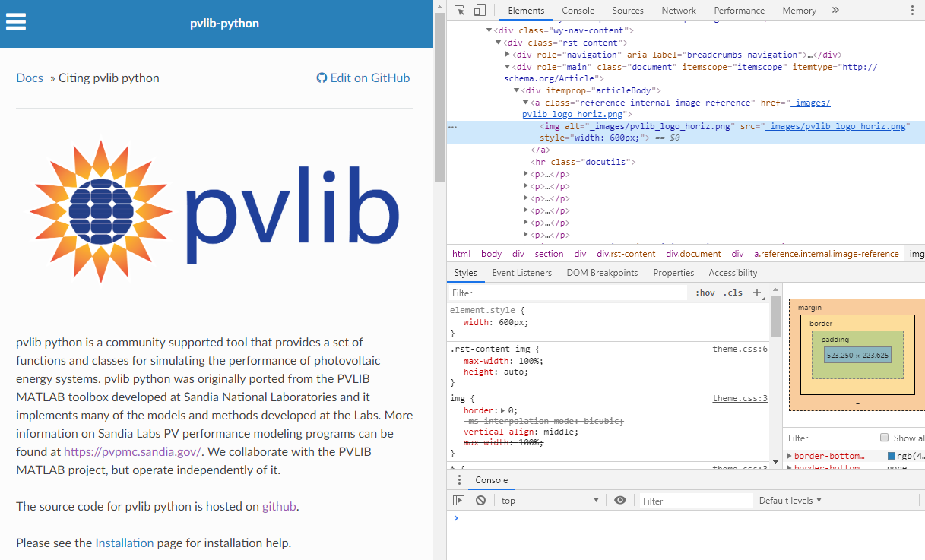Create live expression eye icon

620,501
